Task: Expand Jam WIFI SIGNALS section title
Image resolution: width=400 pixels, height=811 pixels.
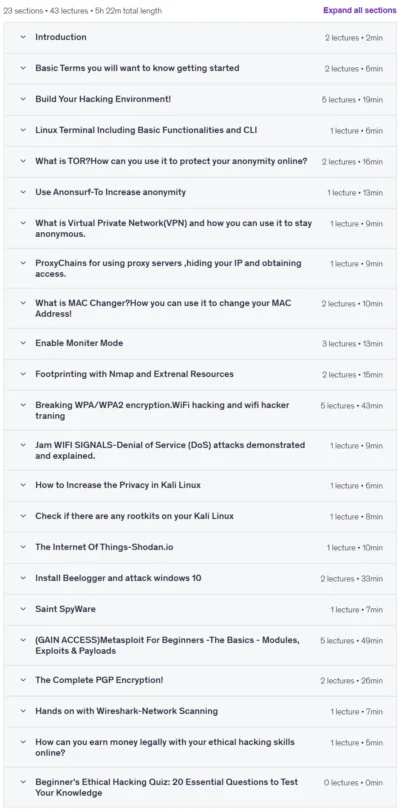Action: 170,450
